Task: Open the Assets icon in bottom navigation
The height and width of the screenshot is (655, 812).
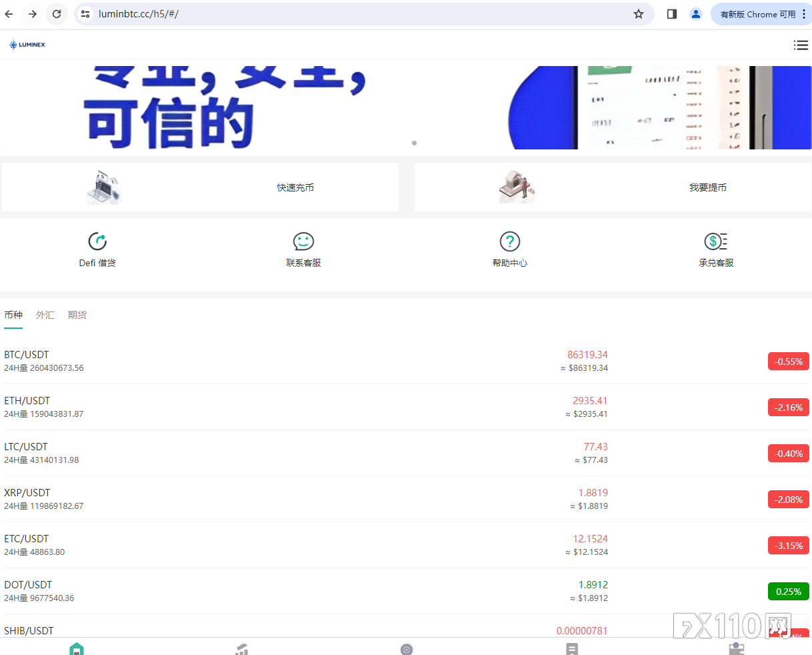Action: [x=736, y=648]
